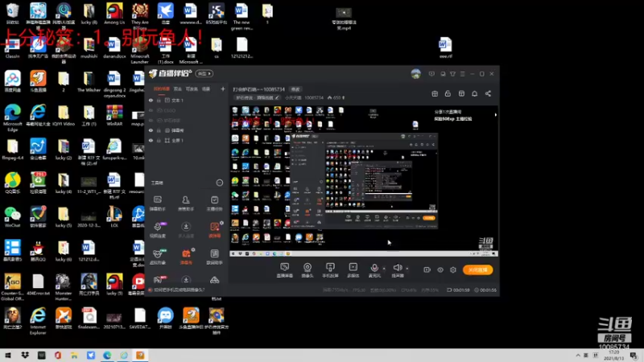This screenshot has height=362, width=644.
Task: Hide the 文本 1 layer
Action: (x=151, y=100)
